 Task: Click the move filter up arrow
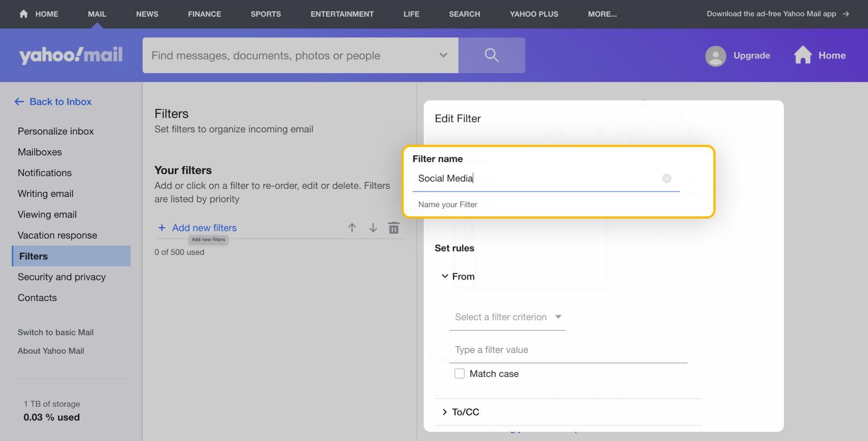352,228
